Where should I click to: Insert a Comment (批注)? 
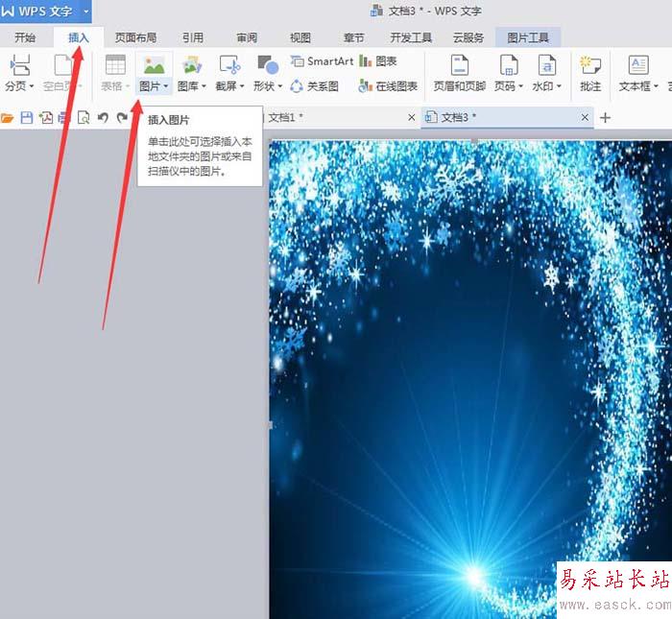point(590,73)
